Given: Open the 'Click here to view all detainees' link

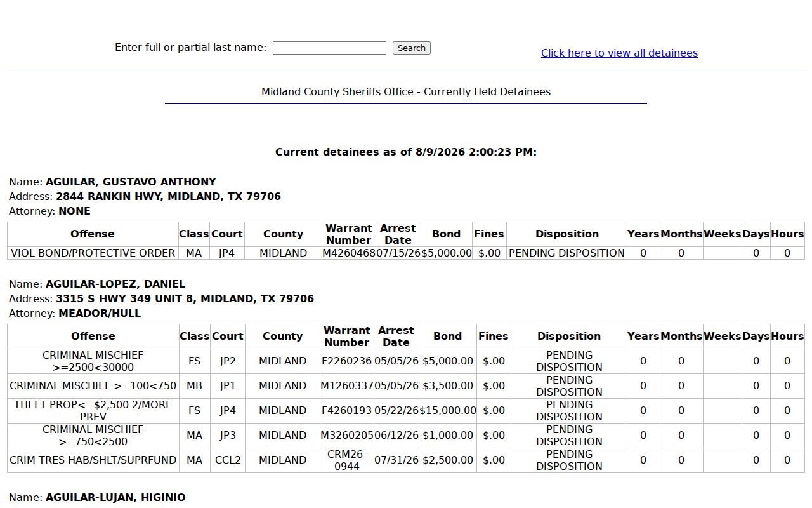Looking at the screenshot, I should pos(619,53).
